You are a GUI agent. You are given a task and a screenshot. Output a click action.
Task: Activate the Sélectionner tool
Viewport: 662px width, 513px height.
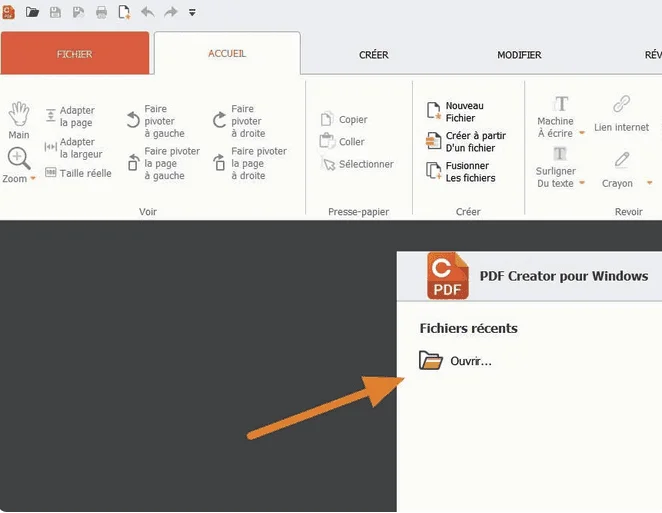tap(357, 164)
